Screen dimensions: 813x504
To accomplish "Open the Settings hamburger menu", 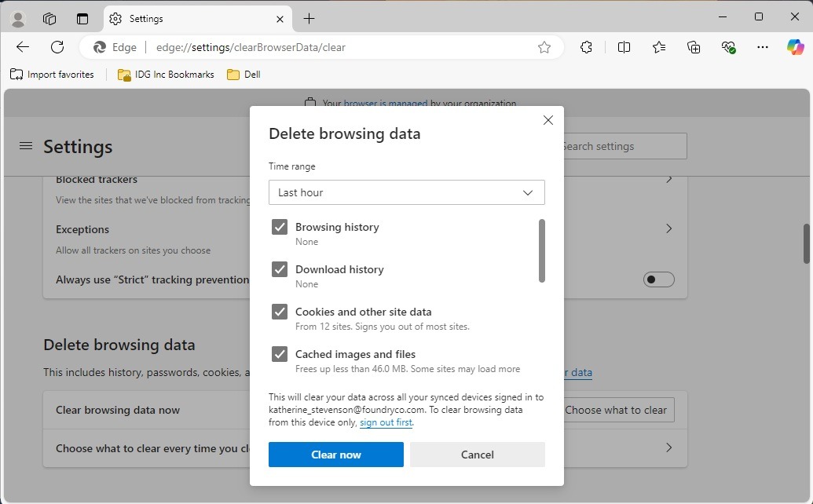I will pyautogui.click(x=26, y=146).
